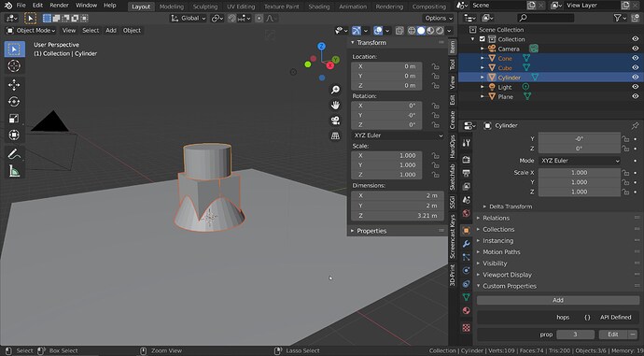Click Add custom property button
Viewport: 644px width, 356px height.
[557, 300]
